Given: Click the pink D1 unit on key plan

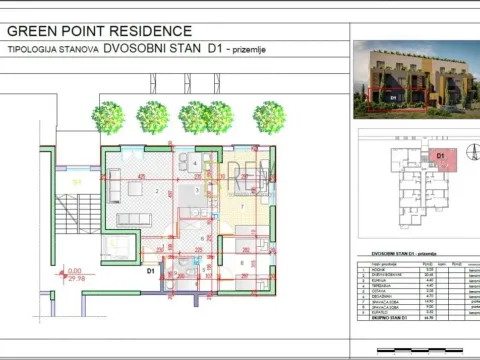Looking at the screenshot, I should pos(442,159).
